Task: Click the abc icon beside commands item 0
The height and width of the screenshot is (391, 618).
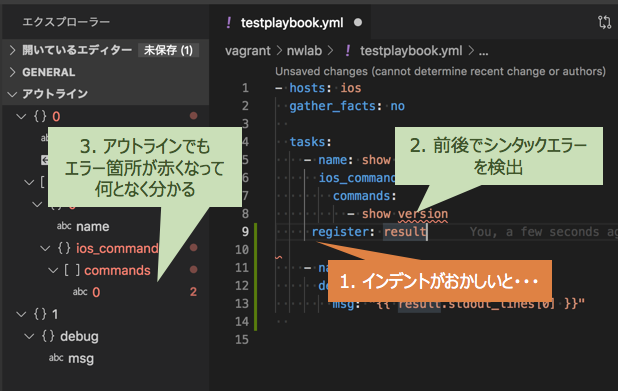Action: point(80,292)
